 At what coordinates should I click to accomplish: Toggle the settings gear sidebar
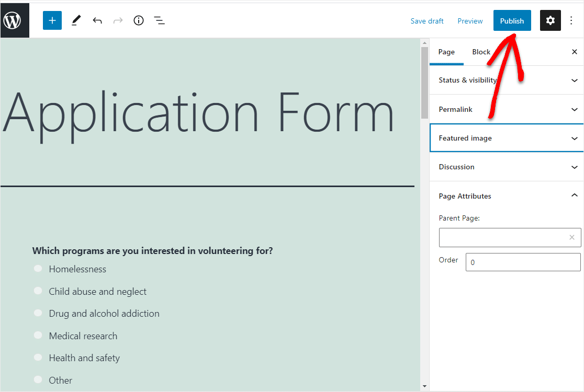tap(550, 20)
